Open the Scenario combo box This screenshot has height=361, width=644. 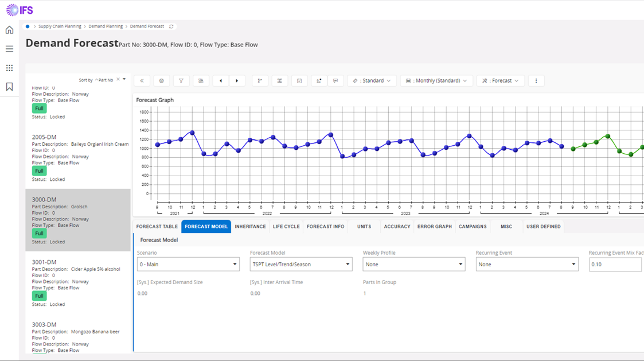(x=188, y=265)
